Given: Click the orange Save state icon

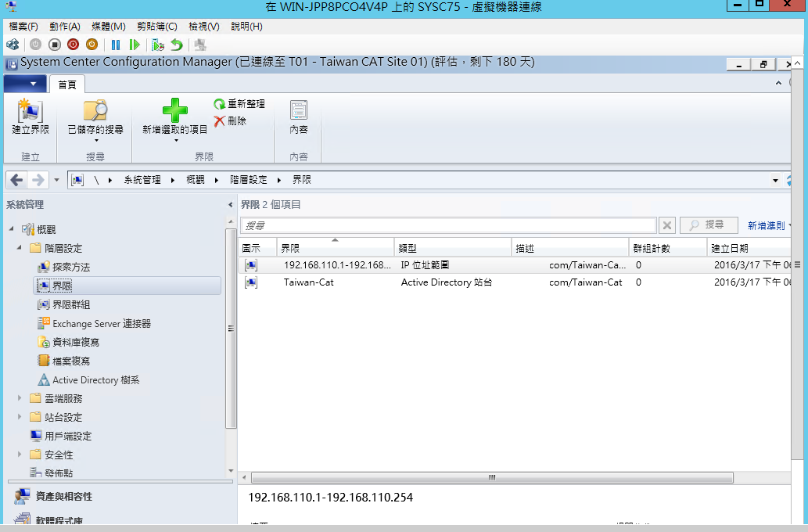Looking at the screenshot, I should [x=92, y=45].
